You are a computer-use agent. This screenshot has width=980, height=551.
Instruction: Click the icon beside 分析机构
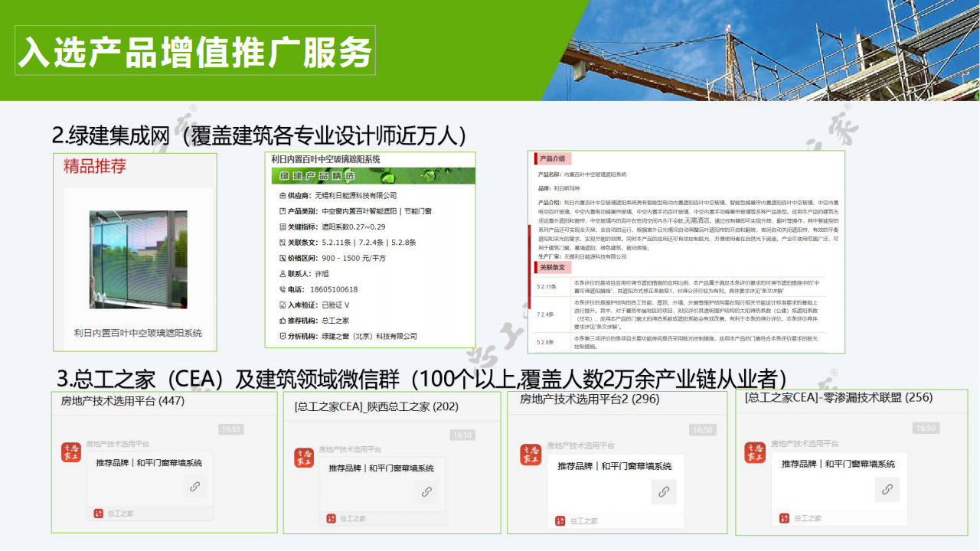click(282, 336)
